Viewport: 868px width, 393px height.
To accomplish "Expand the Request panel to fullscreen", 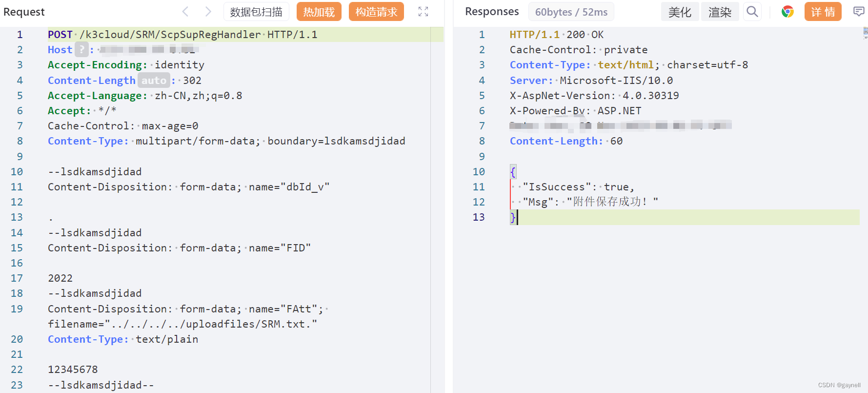I will coord(423,12).
